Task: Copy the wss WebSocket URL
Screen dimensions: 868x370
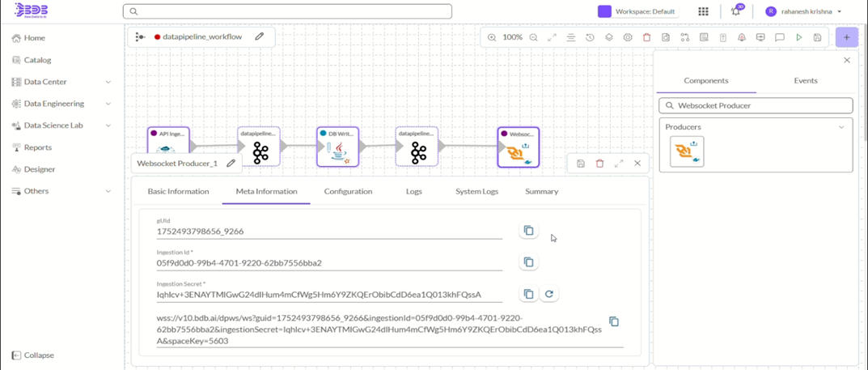Action: pyautogui.click(x=614, y=321)
